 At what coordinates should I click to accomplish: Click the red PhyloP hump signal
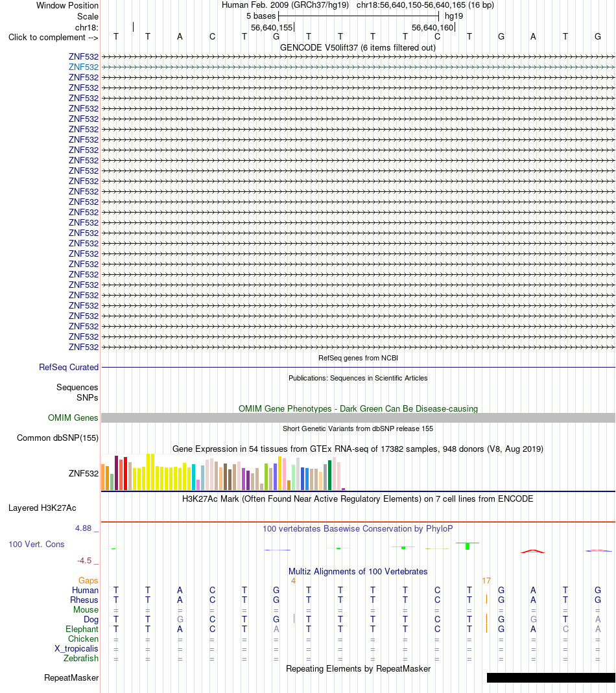(533, 551)
